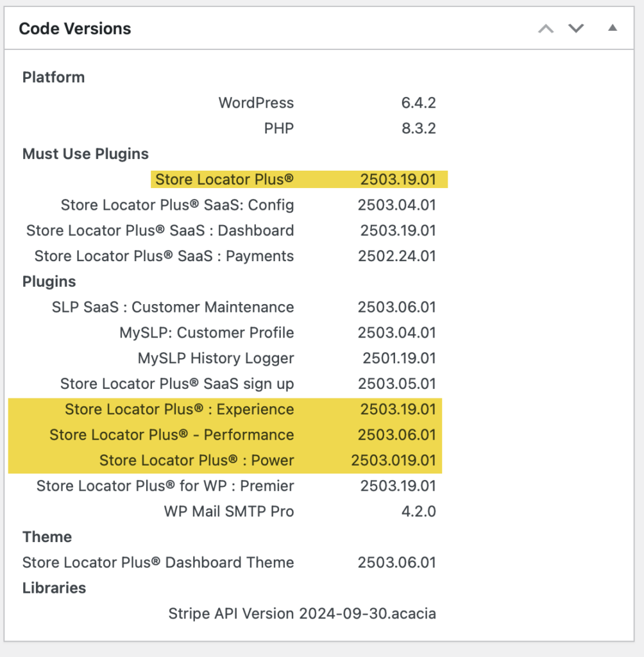
Task: Move the Code Versions panel up
Action: [x=545, y=28]
